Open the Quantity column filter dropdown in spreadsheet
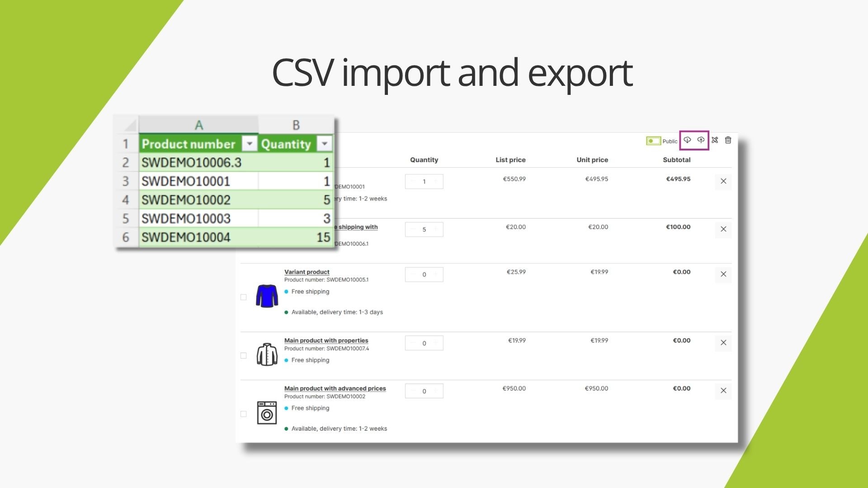 pyautogui.click(x=324, y=144)
